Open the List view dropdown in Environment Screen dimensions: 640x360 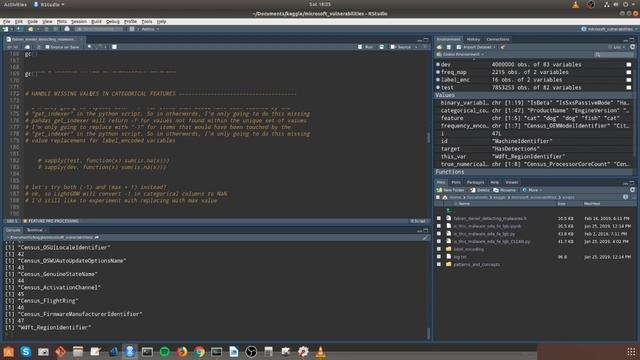click(617, 47)
